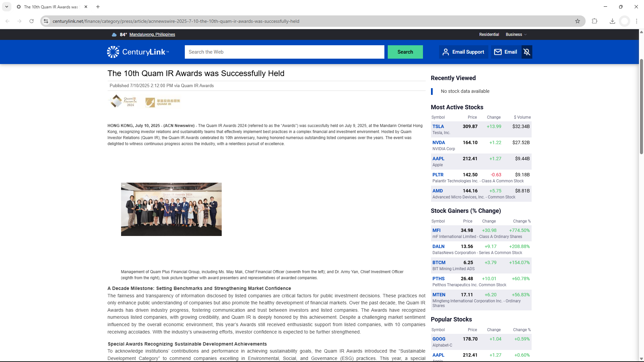The width and height of the screenshot is (644, 362).
Task: Click the scrollbar up arrow
Action: tap(641, 32)
